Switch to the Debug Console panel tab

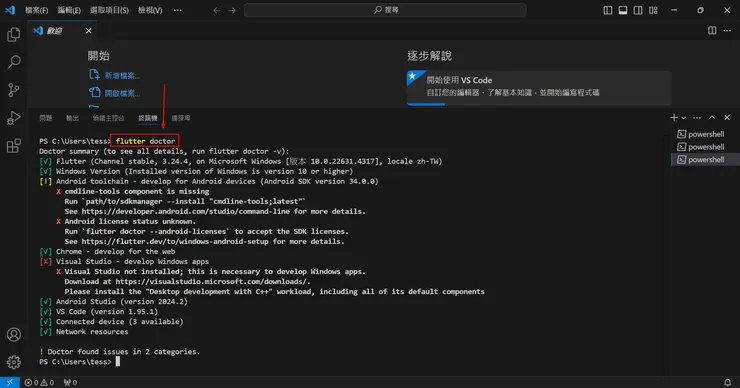point(109,118)
